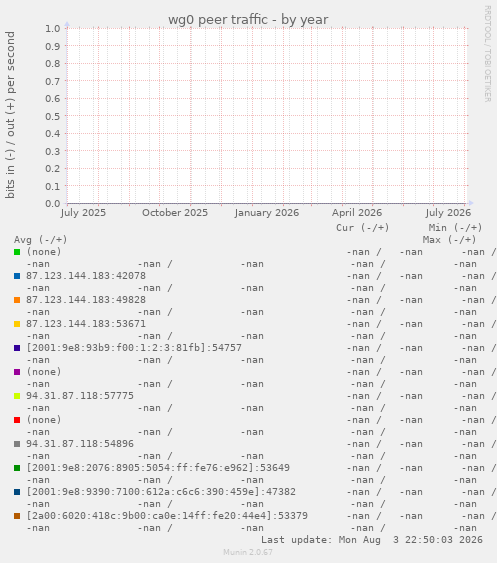497x563 pixels.
Task: Click the 0.5 y-axis value
Action: coord(52,116)
